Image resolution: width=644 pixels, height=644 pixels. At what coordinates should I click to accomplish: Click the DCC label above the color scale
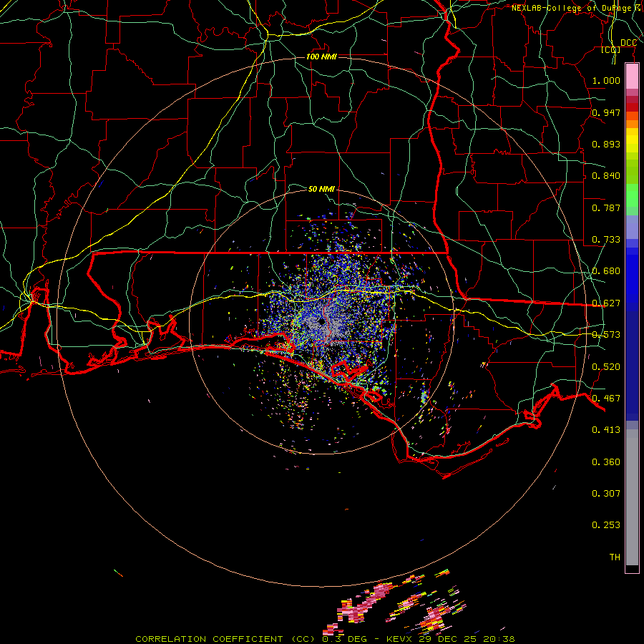pos(628,43)
